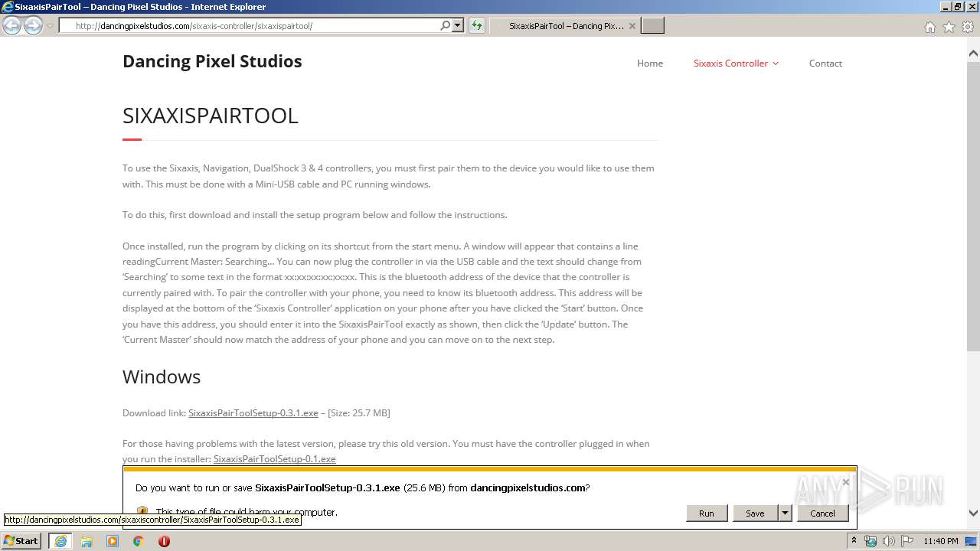This screenshot has height=551, width=980.
Task: Click the network tray icon
Action: (871, 541)
